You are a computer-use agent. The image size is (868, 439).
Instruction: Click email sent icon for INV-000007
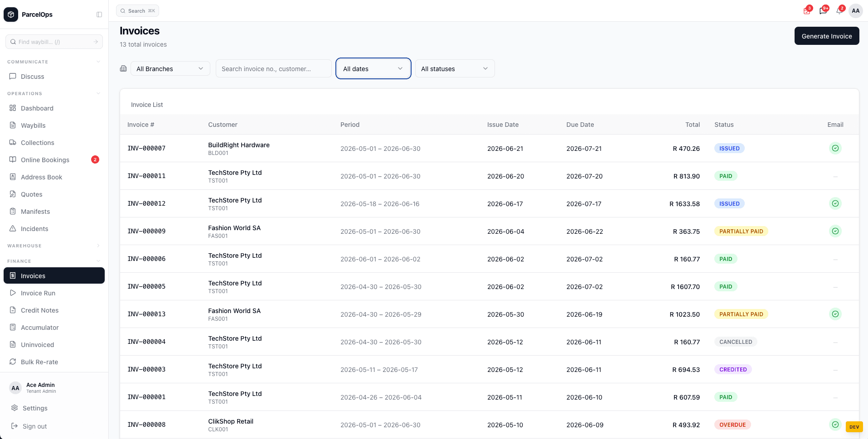[835, 148]
